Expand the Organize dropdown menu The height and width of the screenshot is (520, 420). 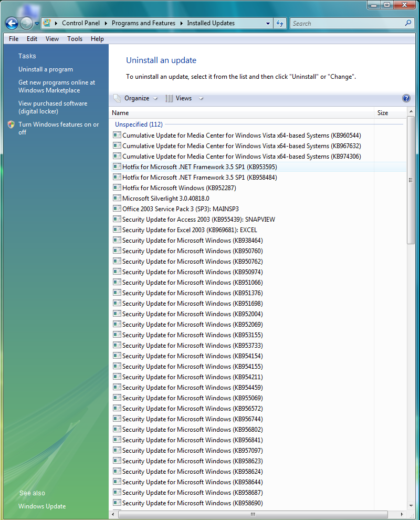(155, 99)
